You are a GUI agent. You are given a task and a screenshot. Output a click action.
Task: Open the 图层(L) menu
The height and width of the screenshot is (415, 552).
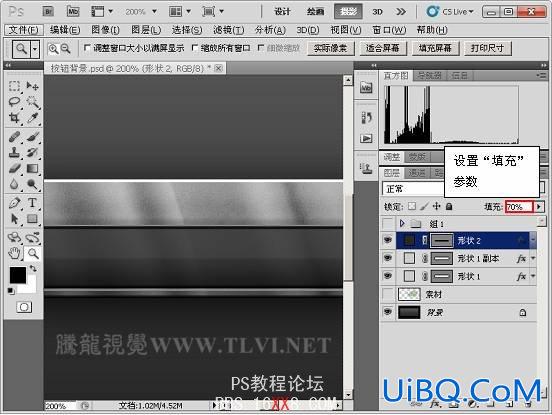tap(146, 30)
